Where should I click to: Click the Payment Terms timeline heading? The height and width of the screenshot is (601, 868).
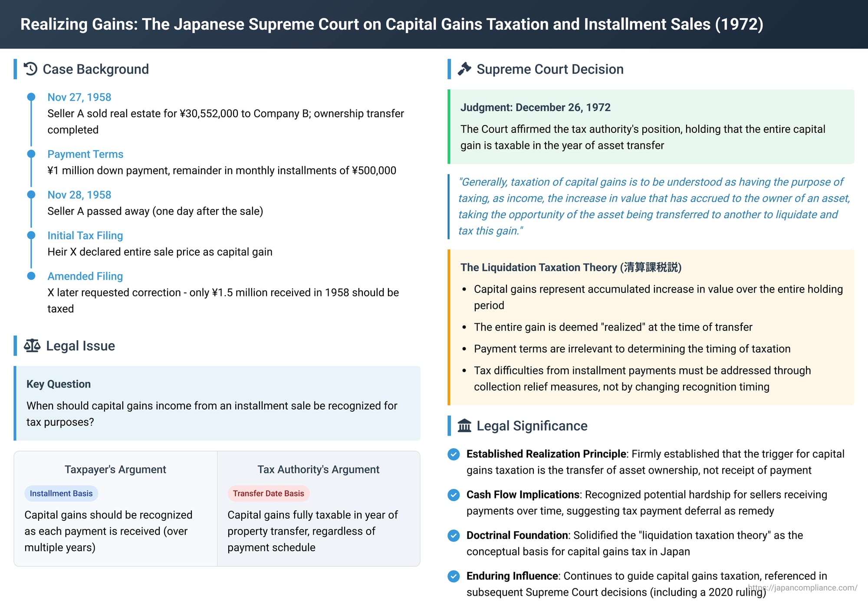tap(85, 154)
